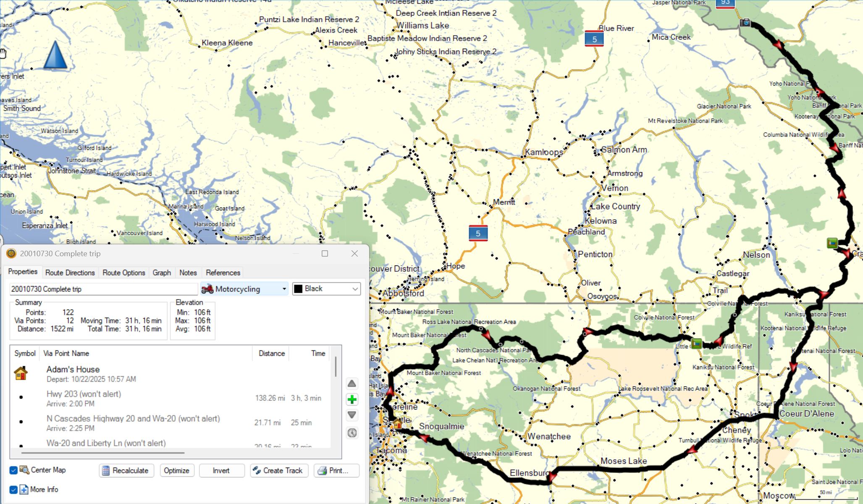
Task: Click Adam's House home symbol icon
Action: tap(21, 373)
